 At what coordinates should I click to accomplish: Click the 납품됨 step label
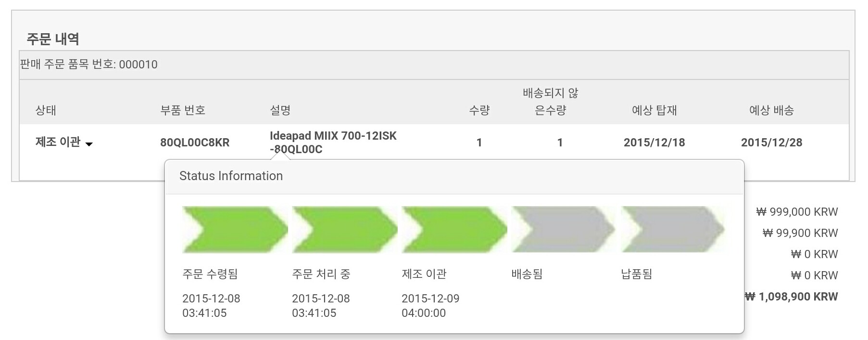(637, 274)
